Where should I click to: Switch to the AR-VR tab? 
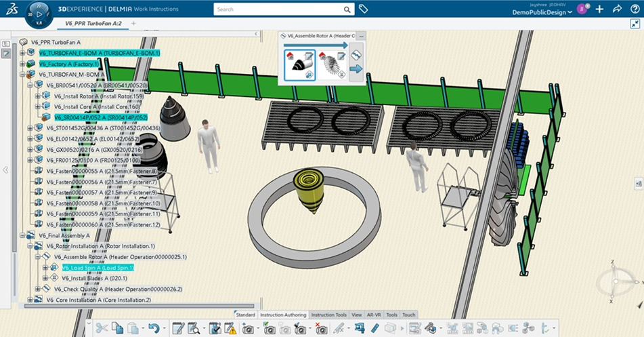pyautogui.click(x=374, y=315)
